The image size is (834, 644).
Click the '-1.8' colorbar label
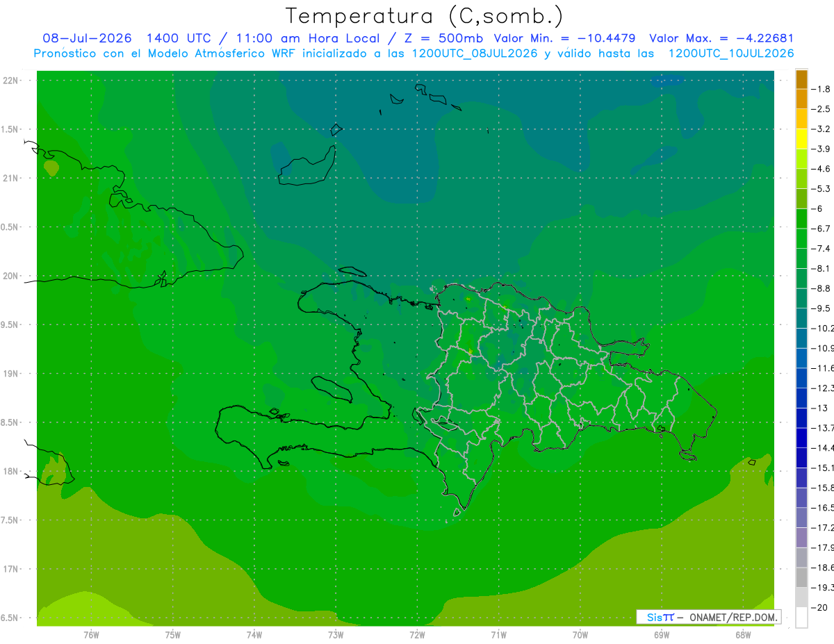pos(821,89)
